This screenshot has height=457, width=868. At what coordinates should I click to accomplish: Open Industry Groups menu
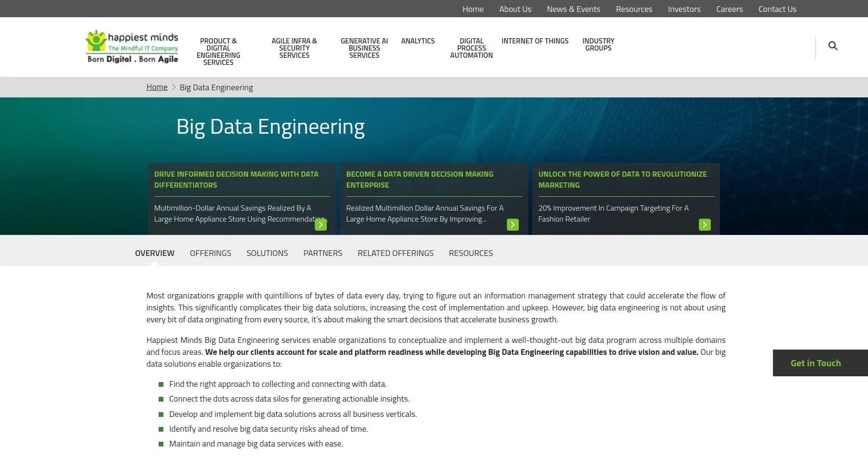tap(598, 44)
